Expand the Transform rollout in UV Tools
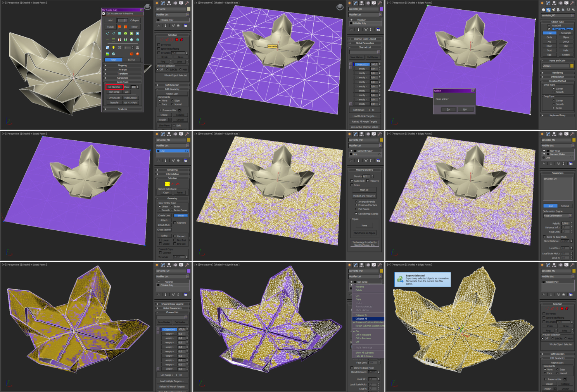The height and width of the screenshot is (392, 577). pyautogui.click(x=123, y=74)
